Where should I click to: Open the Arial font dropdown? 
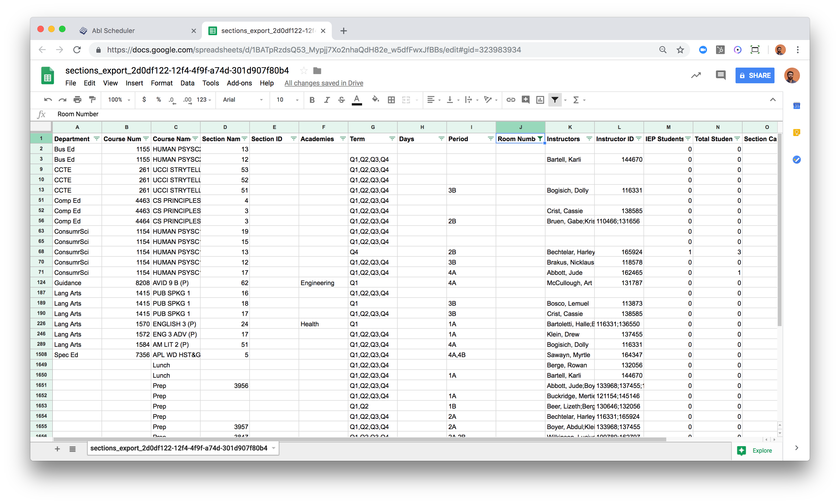(x=243, y=100)
